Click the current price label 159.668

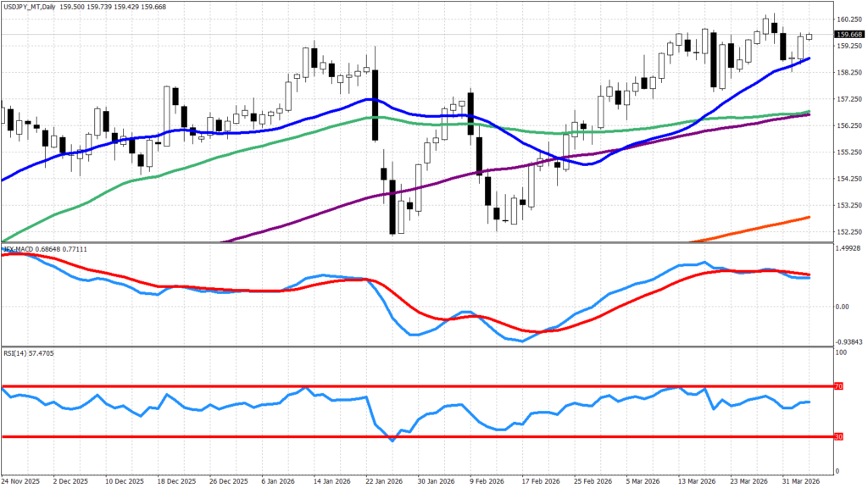[x=849, y=35]
